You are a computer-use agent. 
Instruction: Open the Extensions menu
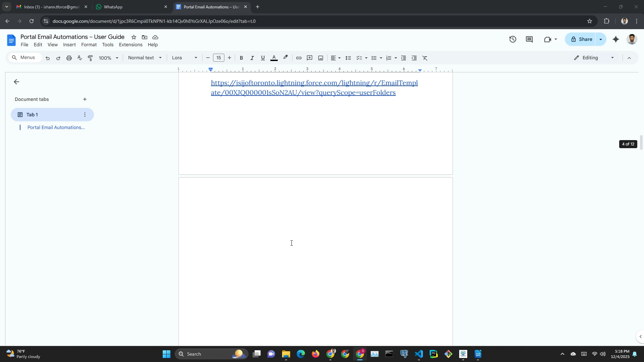point(130,45)
